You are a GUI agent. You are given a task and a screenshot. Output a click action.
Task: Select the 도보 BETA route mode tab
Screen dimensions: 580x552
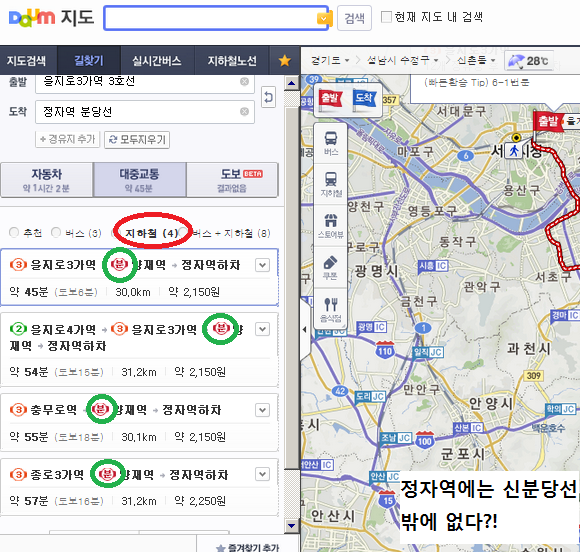(232, 180)
